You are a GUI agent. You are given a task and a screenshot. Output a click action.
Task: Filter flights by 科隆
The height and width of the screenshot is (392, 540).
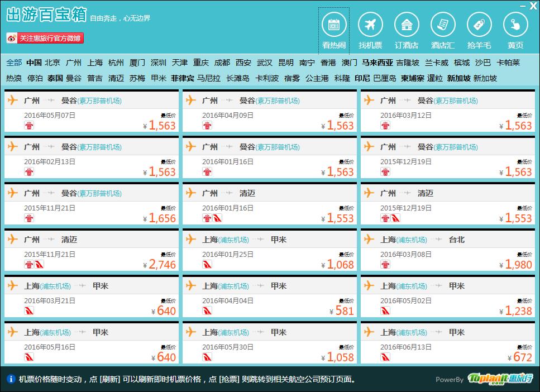tap(342, 78)
